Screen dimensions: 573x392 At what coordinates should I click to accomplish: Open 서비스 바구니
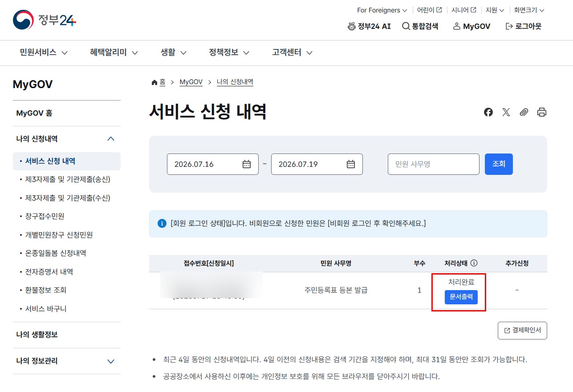click(46, 308)
